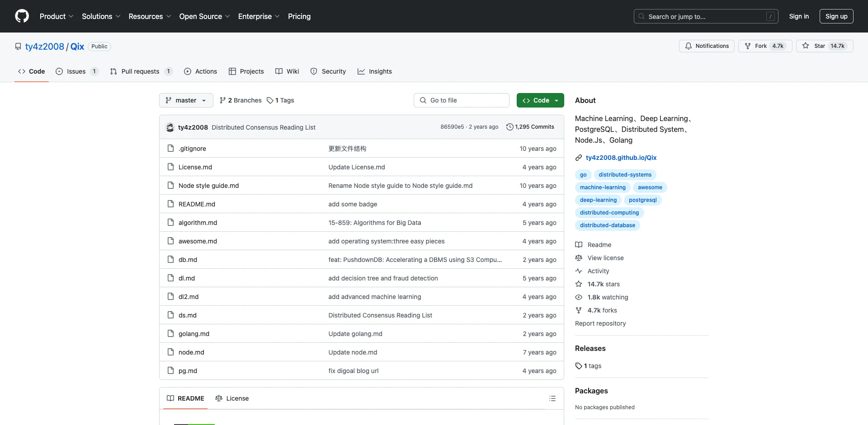Switch to the License tab below files
Viewport: 868px width, 425px height.
pyautogui.click(x=232, y=398)
